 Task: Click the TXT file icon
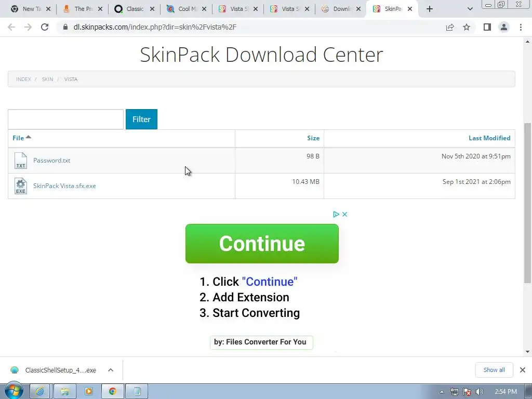pyautogui.click(x=21, y=161)
